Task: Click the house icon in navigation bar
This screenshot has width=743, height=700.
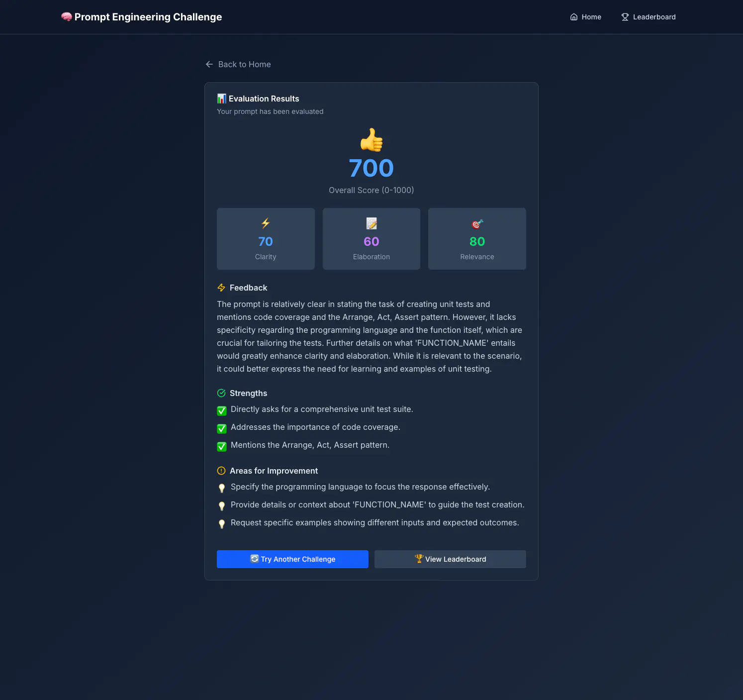Action: 573,16
